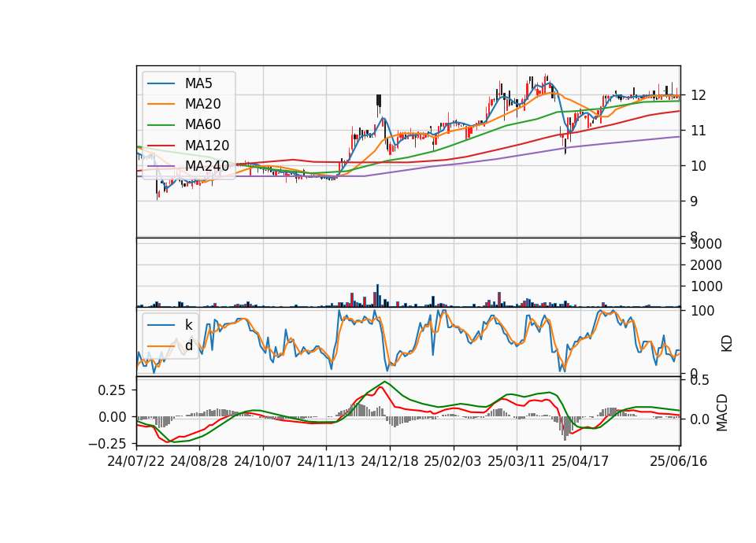The height and width of the screenshot is (543, 756).
Task: Click the MACD left axis value 0.00
Action: (112, 417)
